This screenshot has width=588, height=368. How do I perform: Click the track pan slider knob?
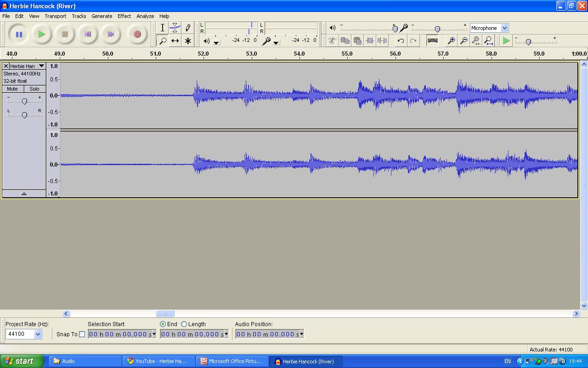pyautogui.click(x=24, y=115)
